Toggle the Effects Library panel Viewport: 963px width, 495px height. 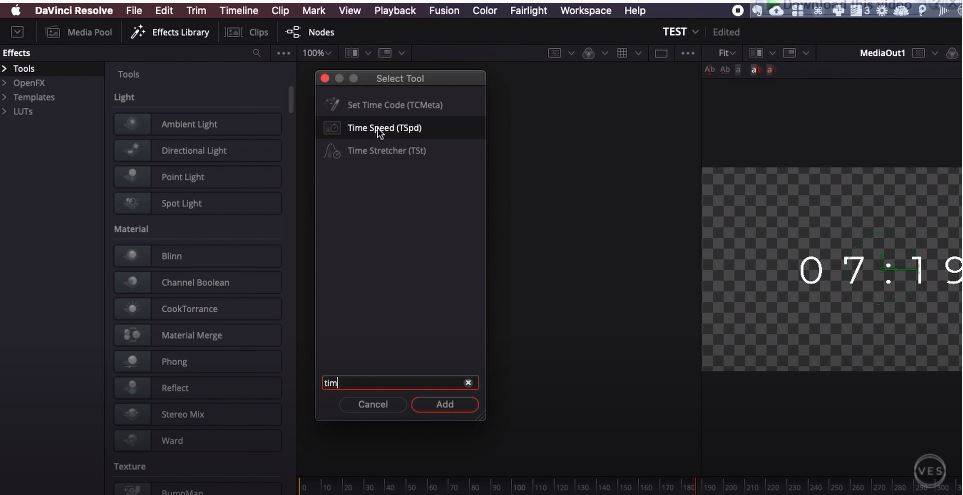tap(170, 32)
